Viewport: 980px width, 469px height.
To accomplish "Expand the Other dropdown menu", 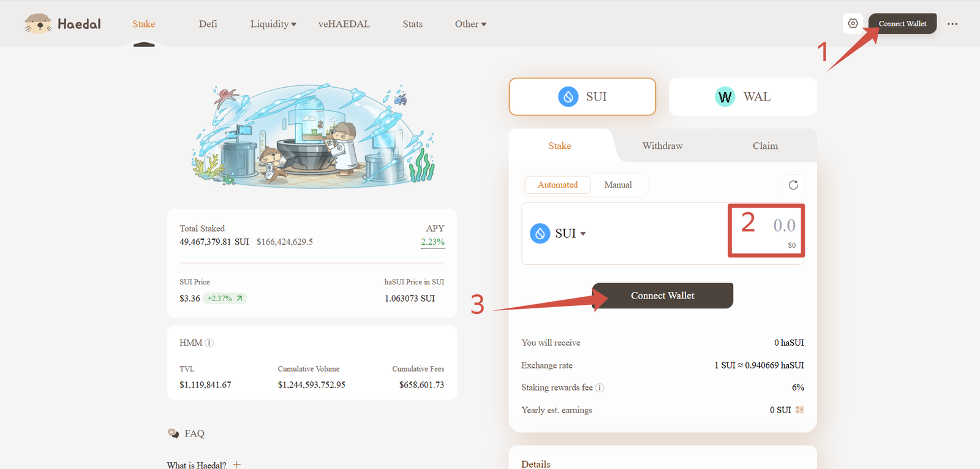I will [x=470, y=24].
